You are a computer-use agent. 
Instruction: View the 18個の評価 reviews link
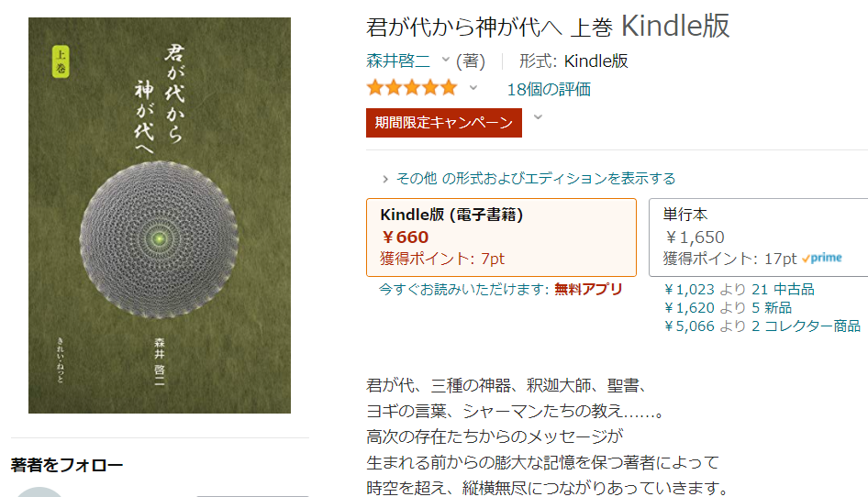coord(549,89)
